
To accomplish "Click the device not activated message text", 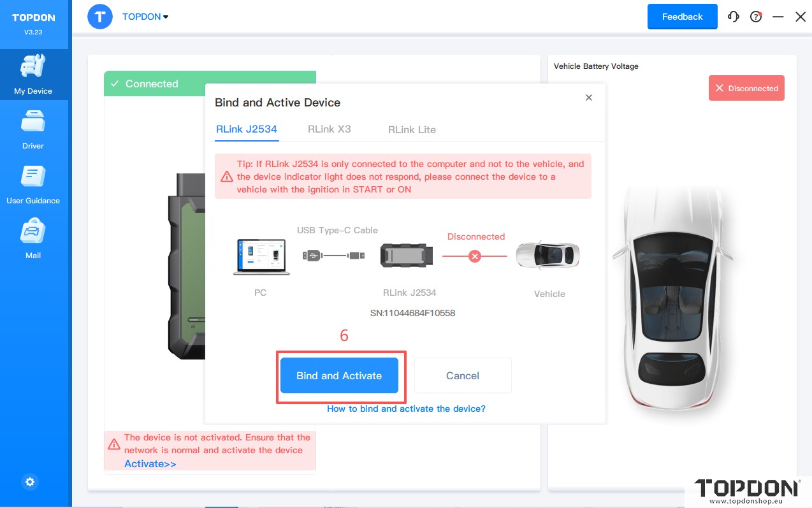I will [x=217, y=444].
